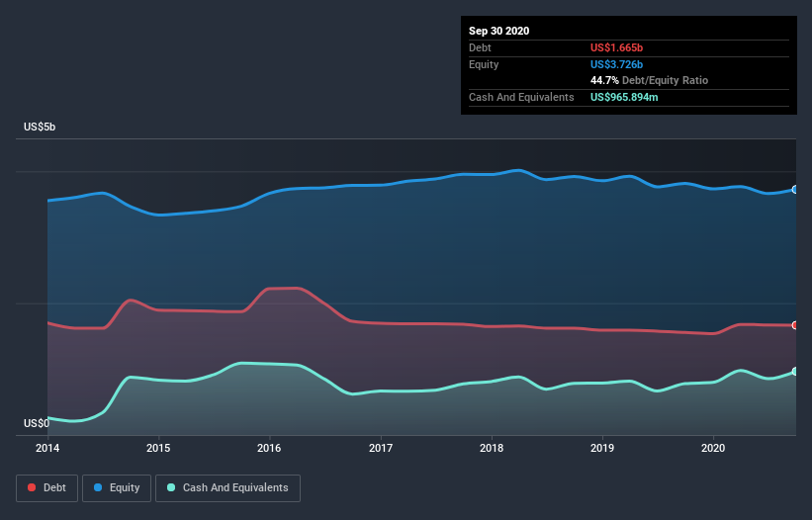Screen dimensions: 812x520
Task: Click the 2014 x-axis label
Action: (x=47, y=448)
